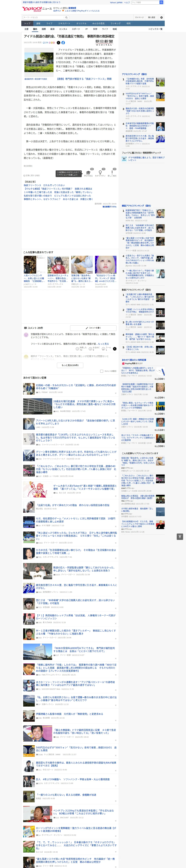186x868 pixels.
Task: Select the トップ tab
Action: coord(27,24)
